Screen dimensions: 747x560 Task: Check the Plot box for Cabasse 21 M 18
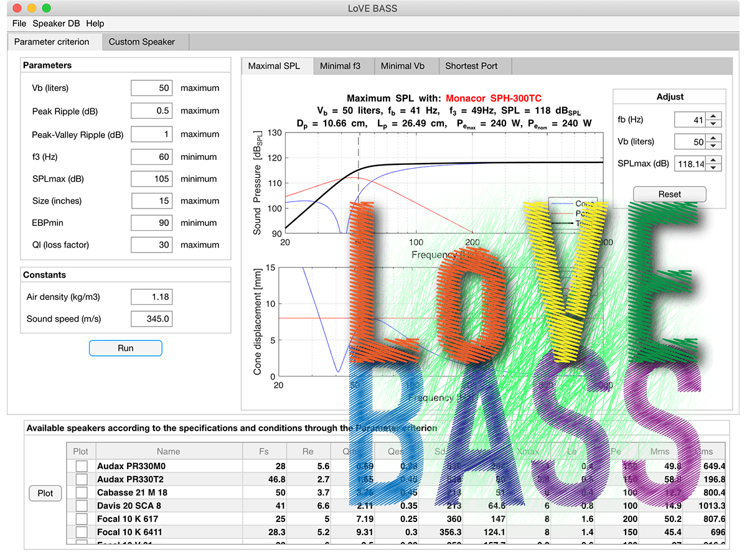81,492
